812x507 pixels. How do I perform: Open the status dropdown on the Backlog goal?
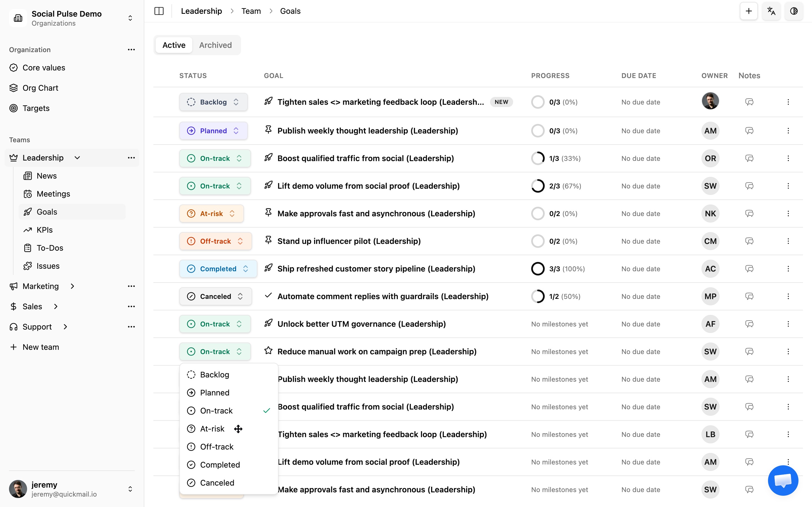pyautogui.click(x=213, y=102)
